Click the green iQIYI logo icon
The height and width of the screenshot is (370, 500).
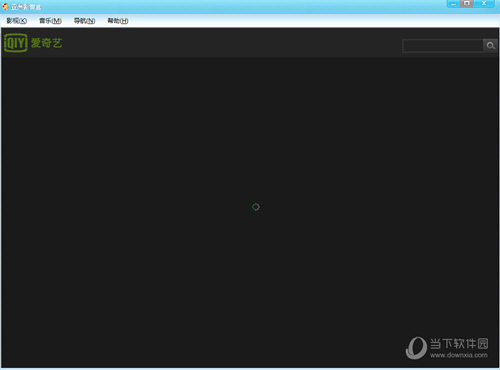(x=16, y=43)
